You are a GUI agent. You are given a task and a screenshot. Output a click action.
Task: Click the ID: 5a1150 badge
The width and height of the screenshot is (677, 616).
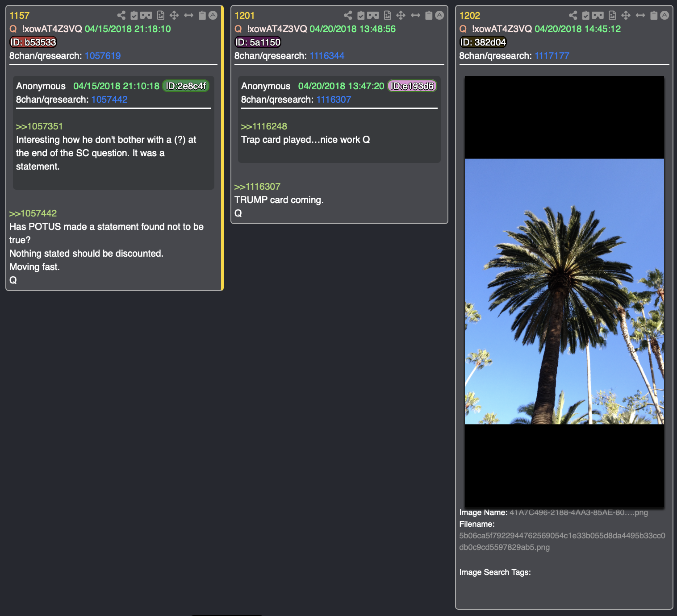click(x=258, y=42)
